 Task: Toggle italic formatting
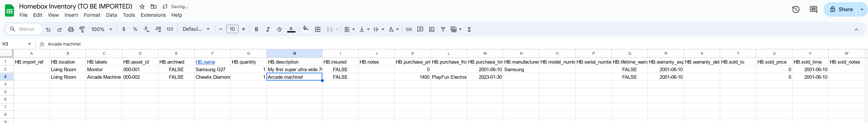pyautogui.click(x=268, y=30)
